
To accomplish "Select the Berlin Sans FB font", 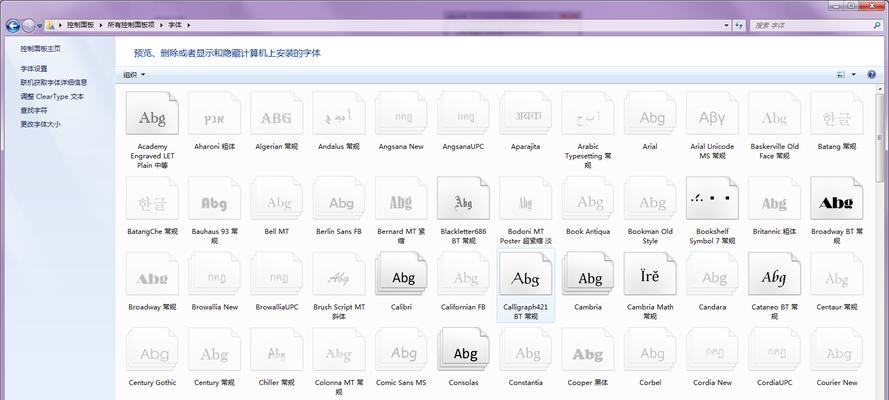I will pos(338,198).
